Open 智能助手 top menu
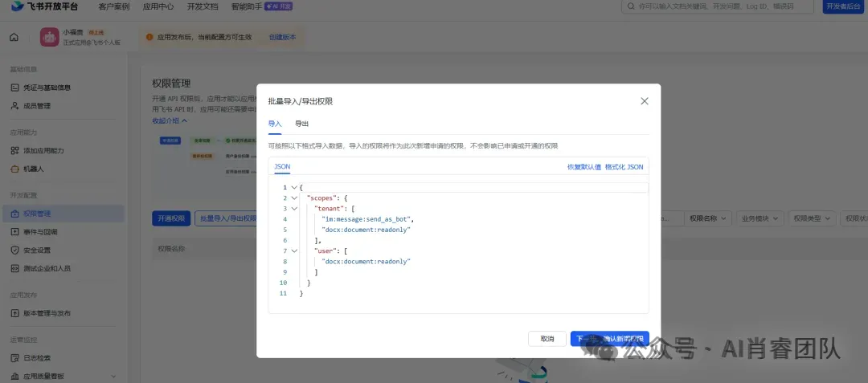The height and width of the screenshot is (383, 868). pos(247,6)
